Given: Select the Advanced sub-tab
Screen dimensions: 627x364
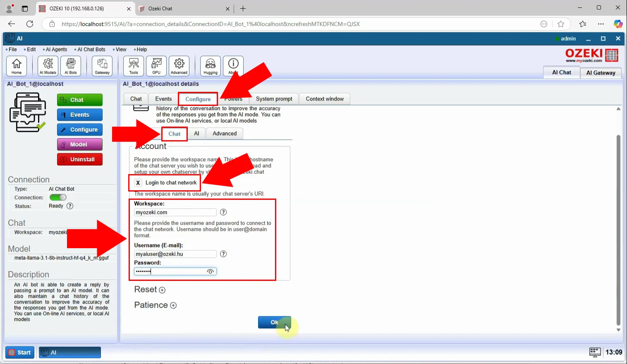Looking at the screenshot, I should tap(225, 134).
